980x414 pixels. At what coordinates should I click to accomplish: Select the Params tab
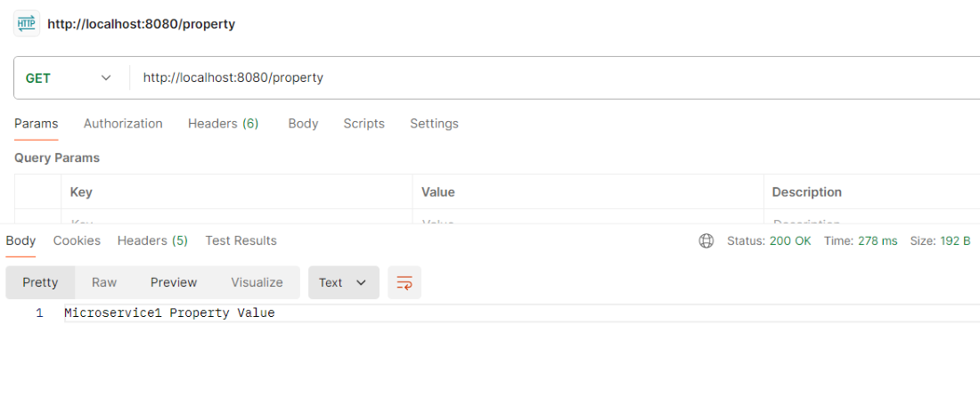36,124
